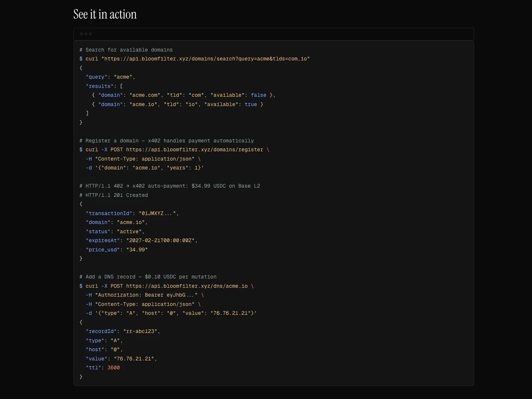This screenshot has width=532, height=399.
Task: Click the expiresAt timestamp value
Action: [160, 241]
